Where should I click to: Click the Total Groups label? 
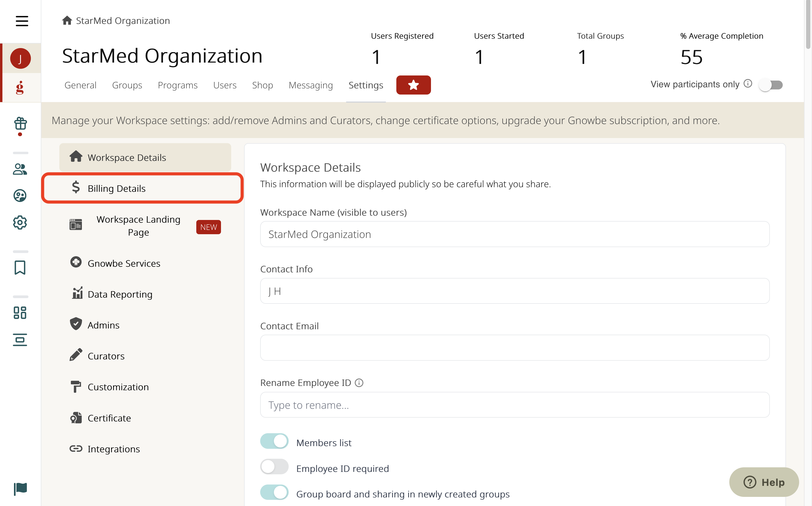600,36
